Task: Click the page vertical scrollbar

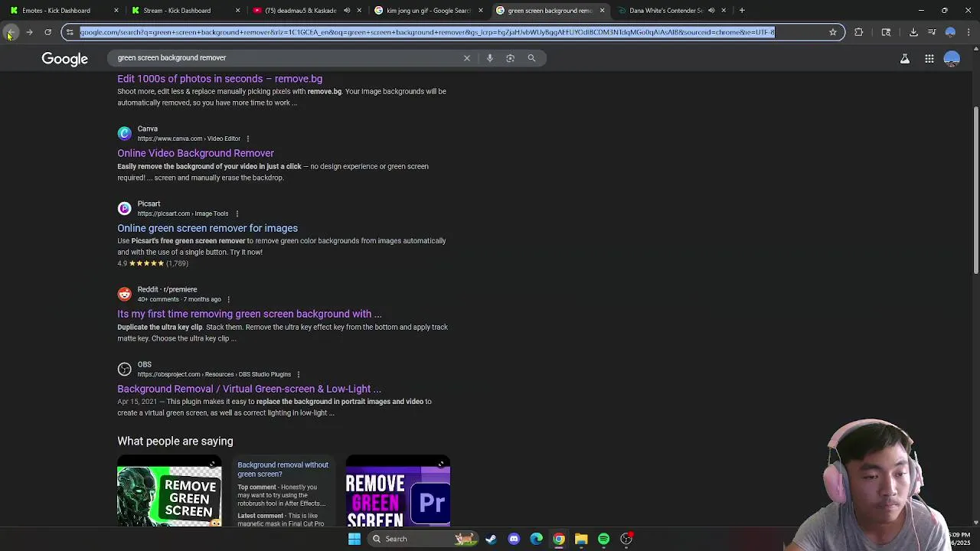Action: coord(975,191)
